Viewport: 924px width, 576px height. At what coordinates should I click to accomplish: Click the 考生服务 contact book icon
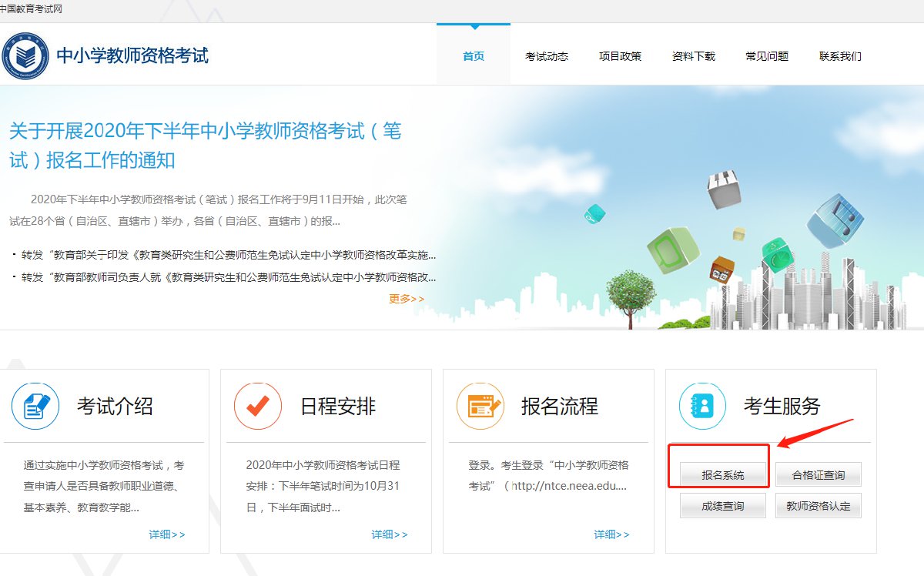(702, 406)
